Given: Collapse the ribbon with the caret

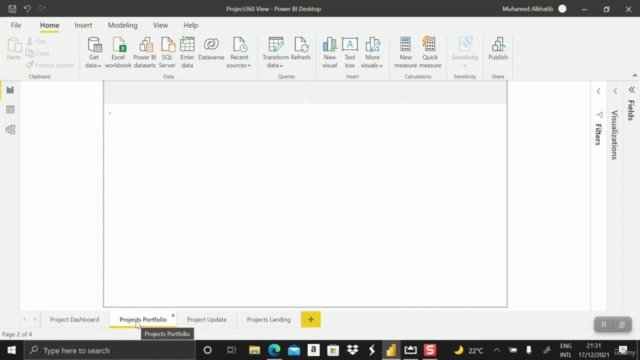Looking at the screenshot, I should (635, 76).
